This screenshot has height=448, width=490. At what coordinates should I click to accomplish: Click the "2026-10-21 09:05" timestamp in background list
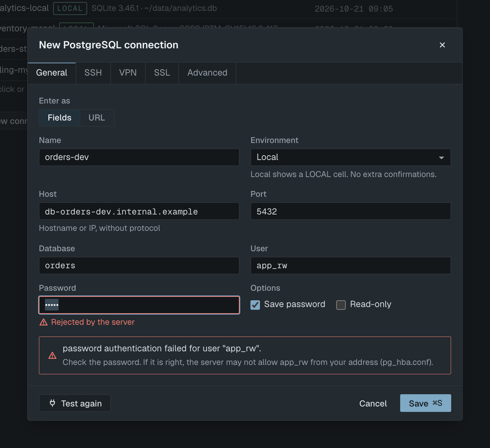click(354, 9)
